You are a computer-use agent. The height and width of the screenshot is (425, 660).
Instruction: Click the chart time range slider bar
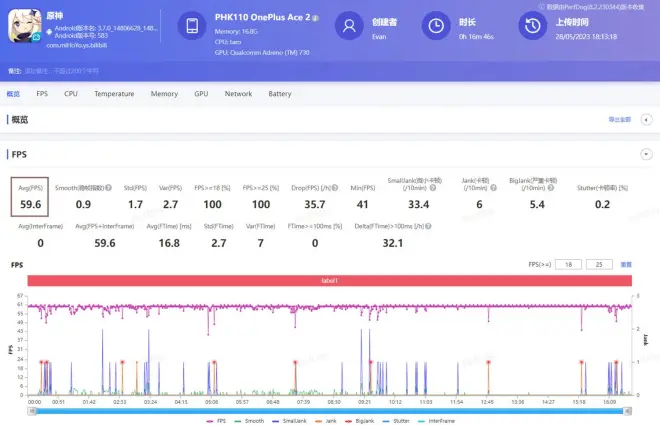pyautogui.click(x=330, y=410)
